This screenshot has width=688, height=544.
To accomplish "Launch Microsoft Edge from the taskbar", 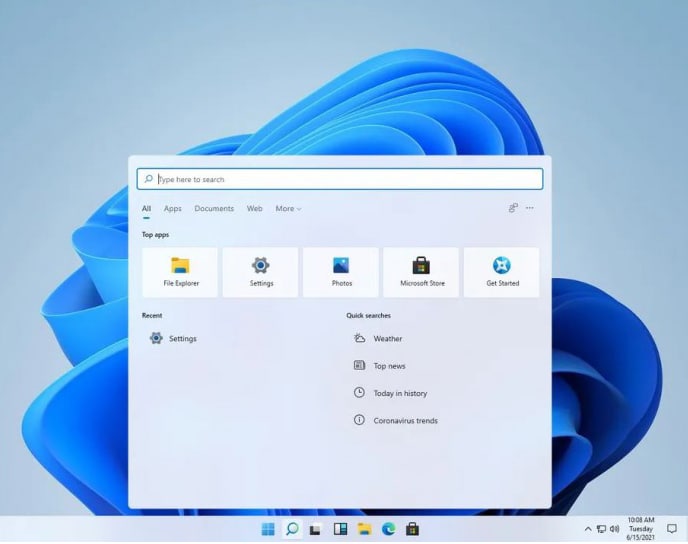I will [x=388, y=530].
